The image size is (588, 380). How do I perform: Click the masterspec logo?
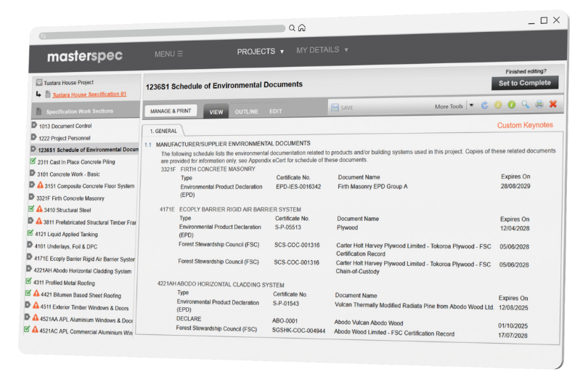(85, 57)
